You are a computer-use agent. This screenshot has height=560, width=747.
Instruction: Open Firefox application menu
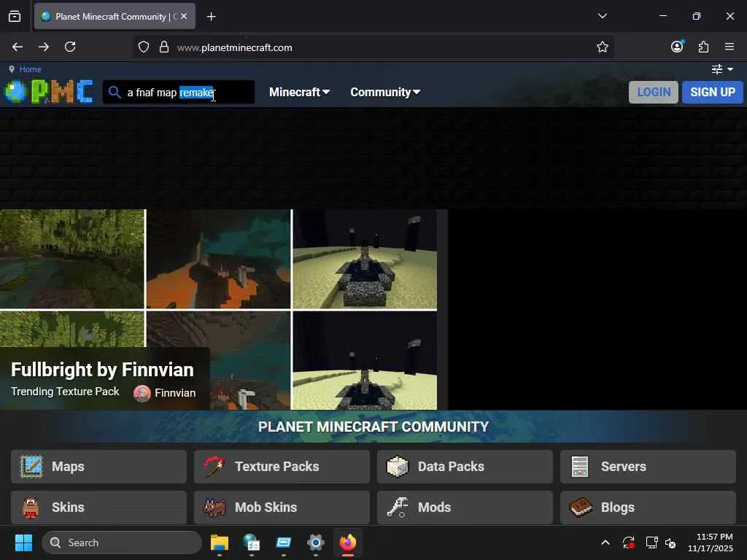[729, 47]
